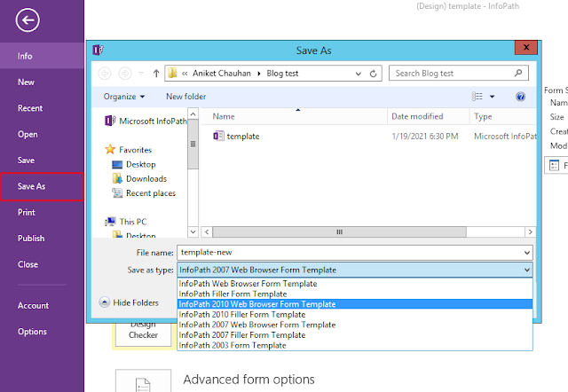The height and width of the screenshot is (392, 568).
Task: Click the folder icon in the address bar
Action: pos(172,73)
